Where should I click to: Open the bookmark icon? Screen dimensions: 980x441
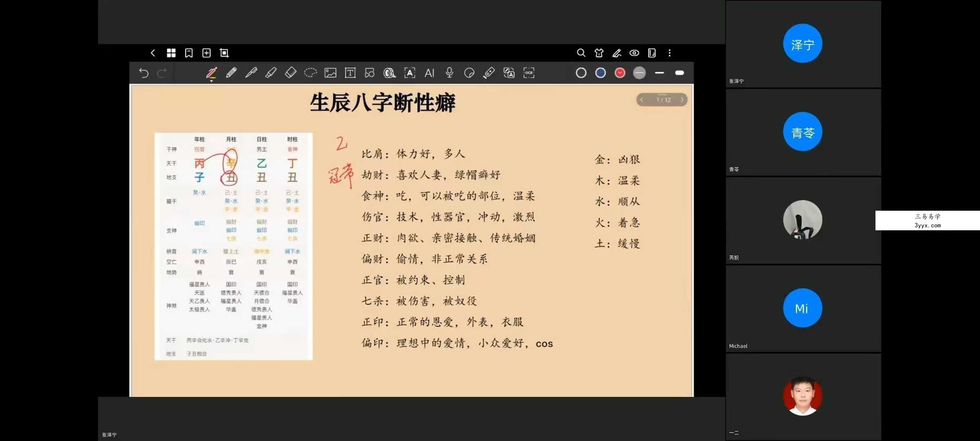tap(189, 53)
